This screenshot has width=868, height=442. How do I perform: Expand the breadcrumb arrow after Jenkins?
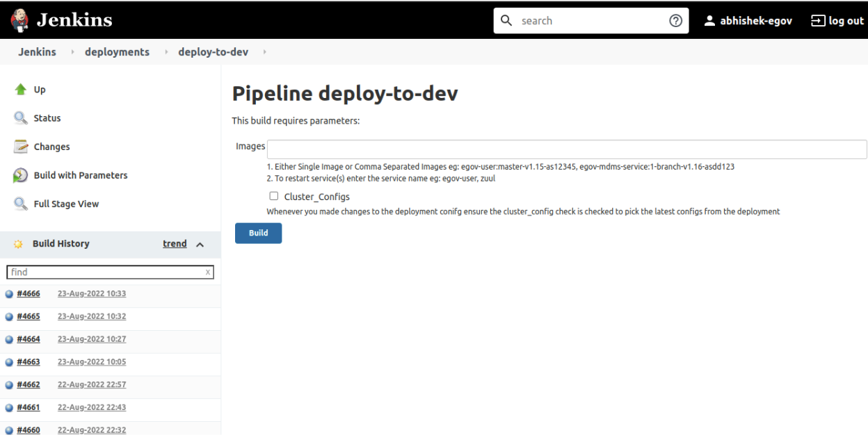(73, 52)
